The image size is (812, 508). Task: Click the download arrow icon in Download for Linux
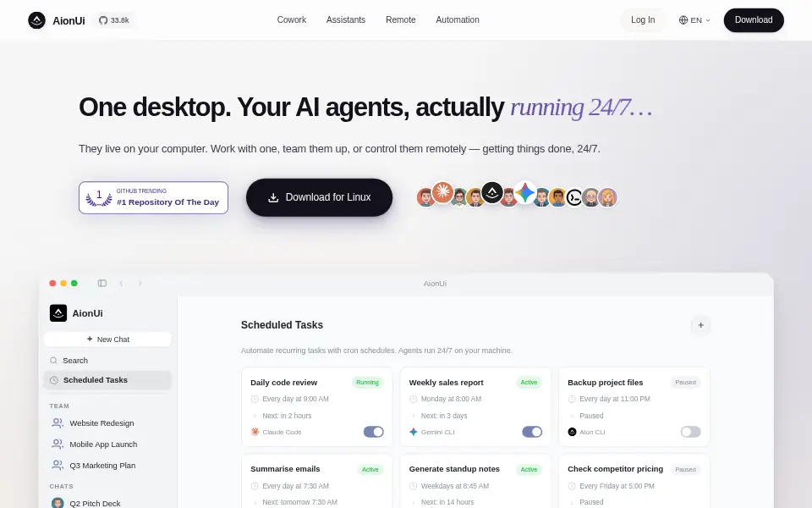tap(273, 197)
